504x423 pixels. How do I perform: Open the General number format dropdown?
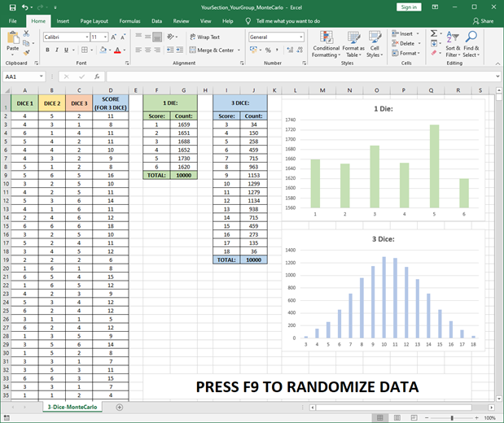click(301, 37)
